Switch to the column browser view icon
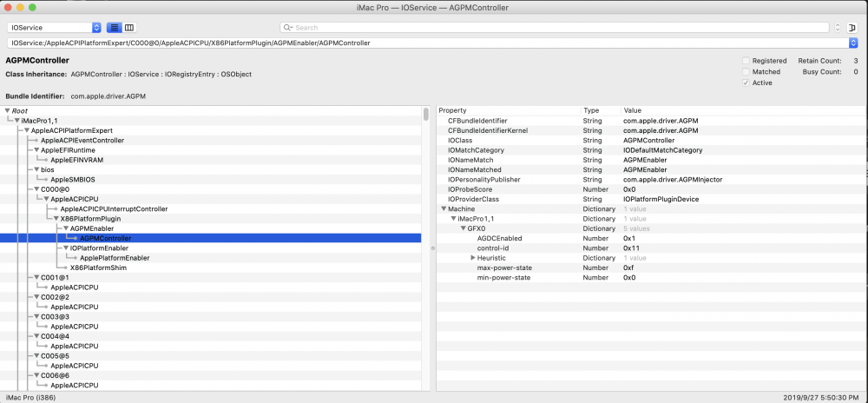The image size is (868, 403). point(129,28)
